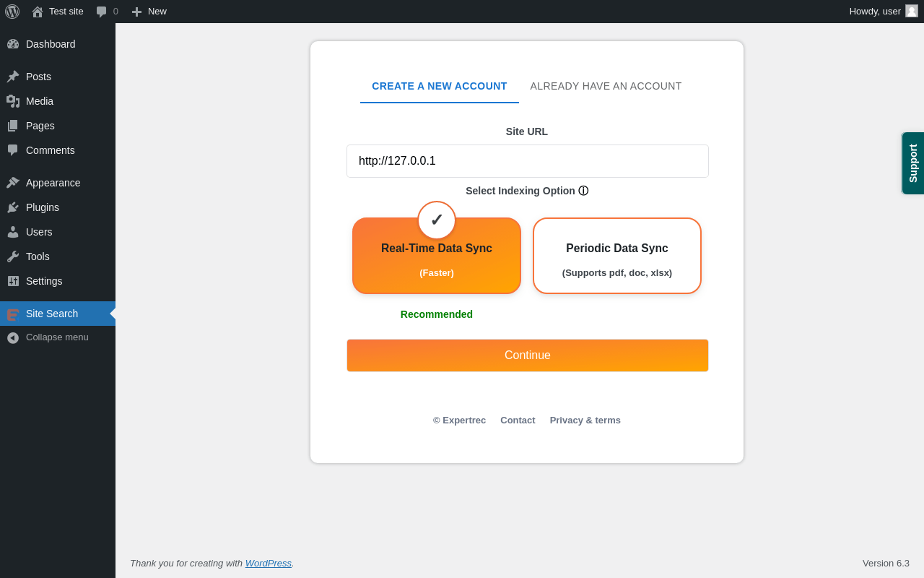
Task: Click the Version 6.3 text
Action: coord(886,563)
